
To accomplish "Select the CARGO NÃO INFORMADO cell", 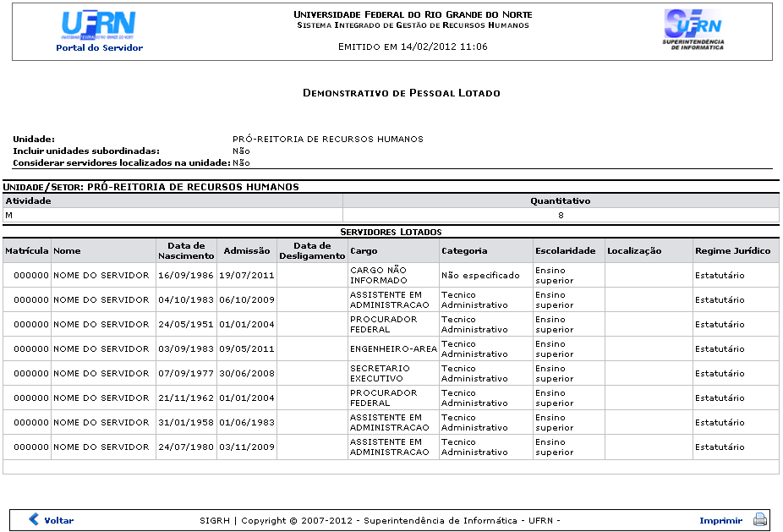I will tap(378, 275).
